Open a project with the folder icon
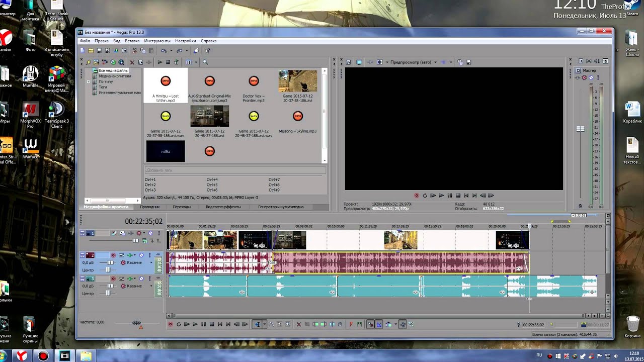The width and height of the screenshot is (644, 362). click(91, 51)
